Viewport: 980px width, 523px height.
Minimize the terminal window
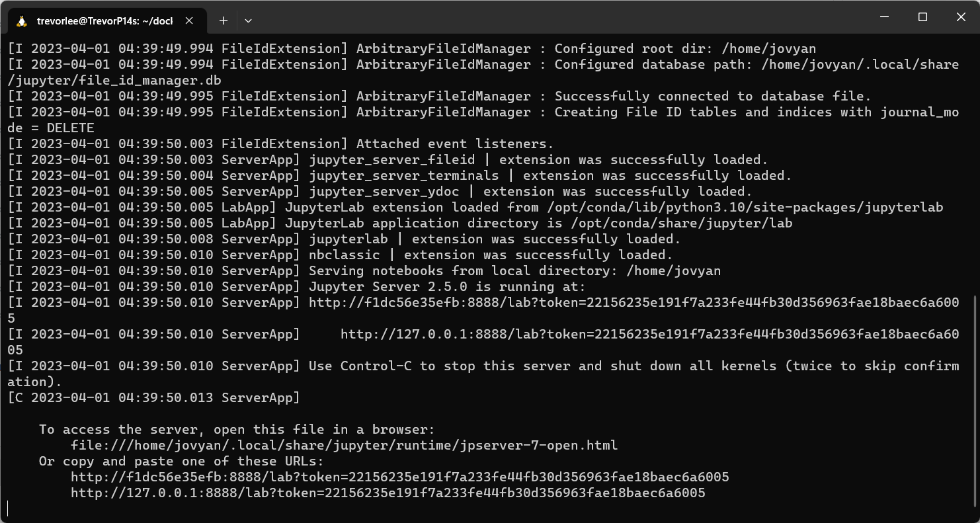click(x=884, y=17)
